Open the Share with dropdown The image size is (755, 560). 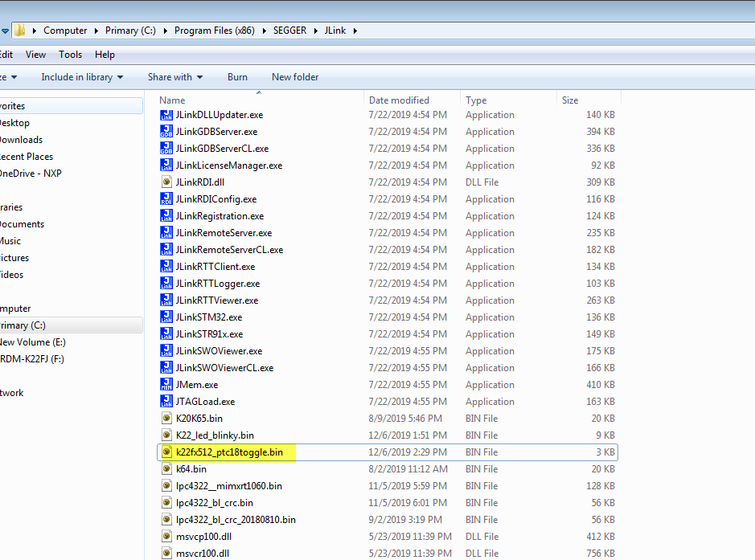(174, 77)
